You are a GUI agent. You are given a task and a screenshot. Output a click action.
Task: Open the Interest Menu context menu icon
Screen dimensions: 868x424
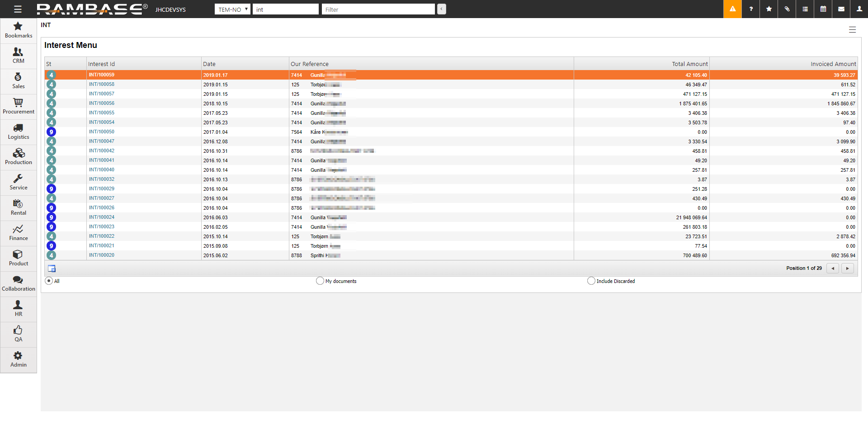click(852, 30)
